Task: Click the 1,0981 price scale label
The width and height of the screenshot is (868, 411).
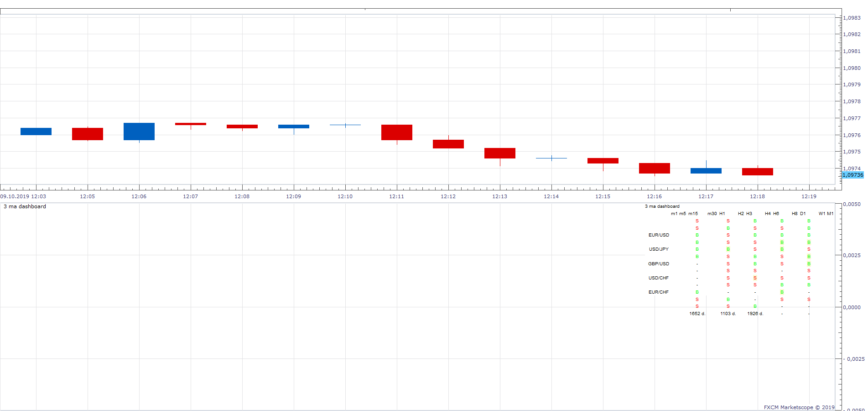Action: [x=852, y=51]
